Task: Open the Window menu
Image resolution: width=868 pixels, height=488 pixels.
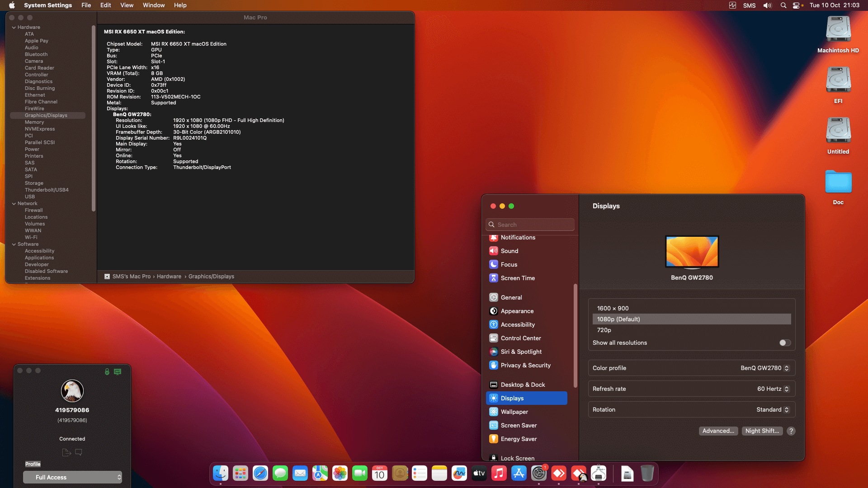Action: click(153, 5)
